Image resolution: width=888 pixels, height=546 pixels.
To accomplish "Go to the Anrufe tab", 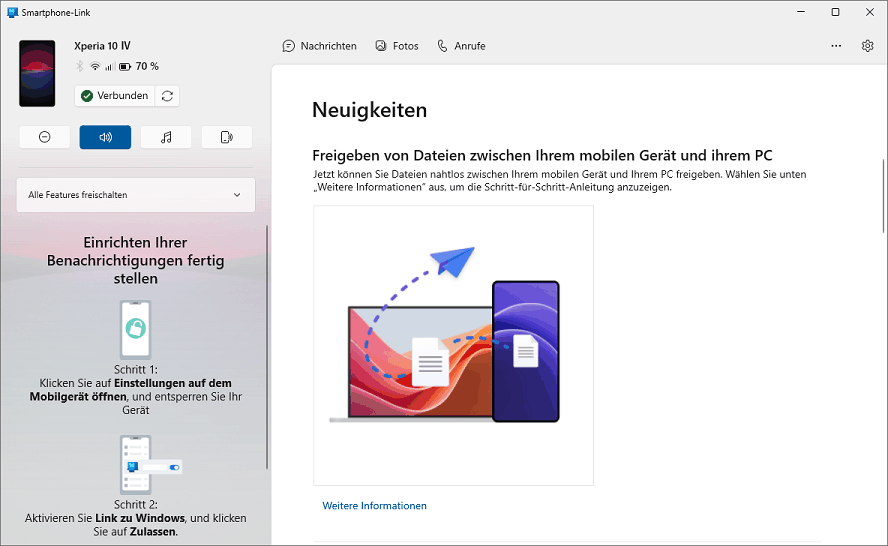I will 461,46.
